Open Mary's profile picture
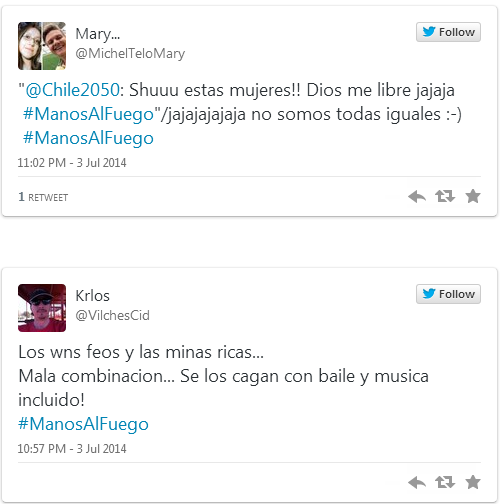The image size is (500, 504). (x=42, y=46)
